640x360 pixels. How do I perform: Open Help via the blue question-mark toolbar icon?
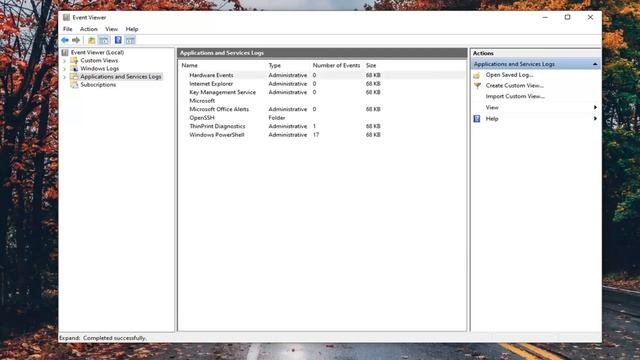tap(118, 40)
